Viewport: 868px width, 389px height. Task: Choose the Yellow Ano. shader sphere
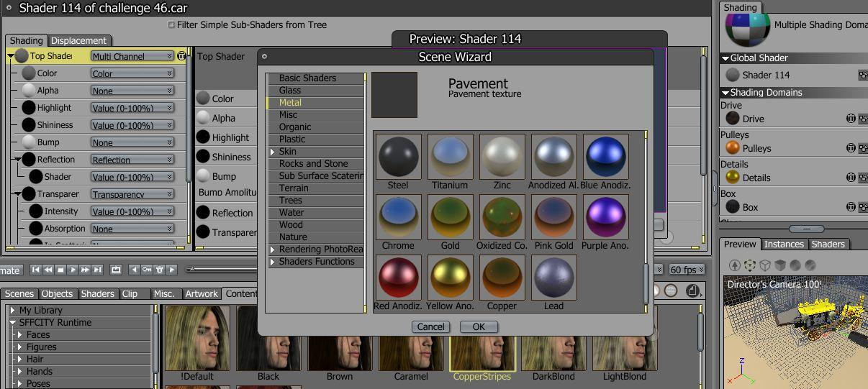[450, 277]
